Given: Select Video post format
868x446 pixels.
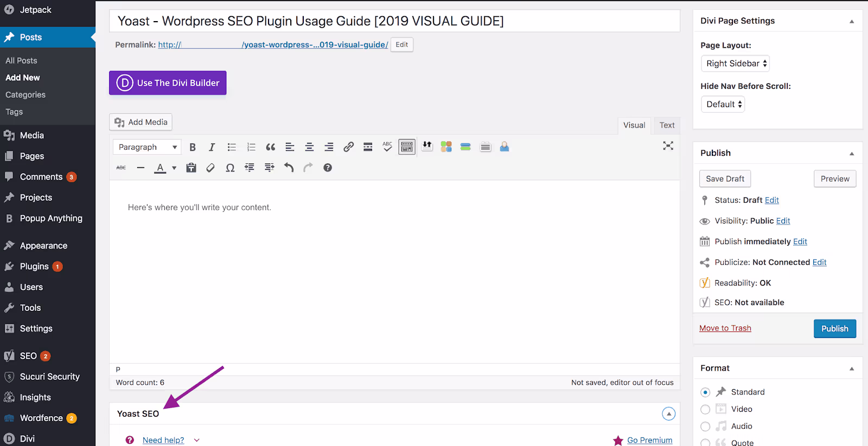Looking at the screenshot, I should [705, 409].
